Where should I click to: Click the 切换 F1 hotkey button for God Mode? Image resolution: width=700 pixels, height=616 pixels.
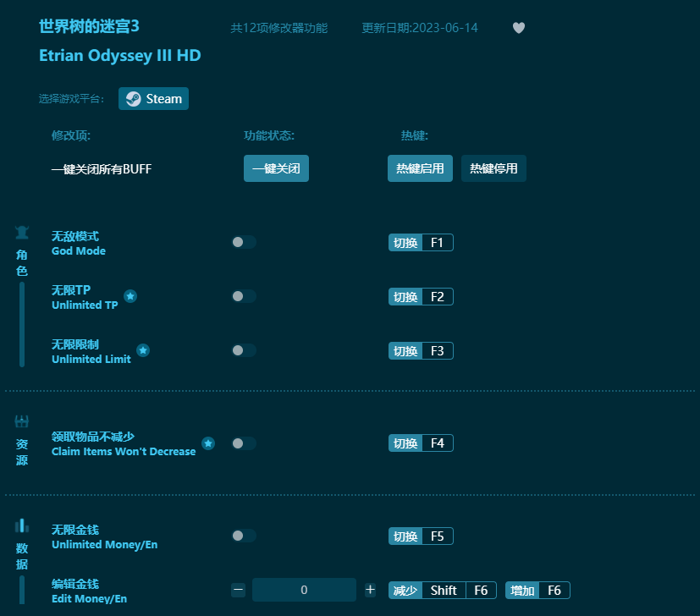(x=421, y=242)
